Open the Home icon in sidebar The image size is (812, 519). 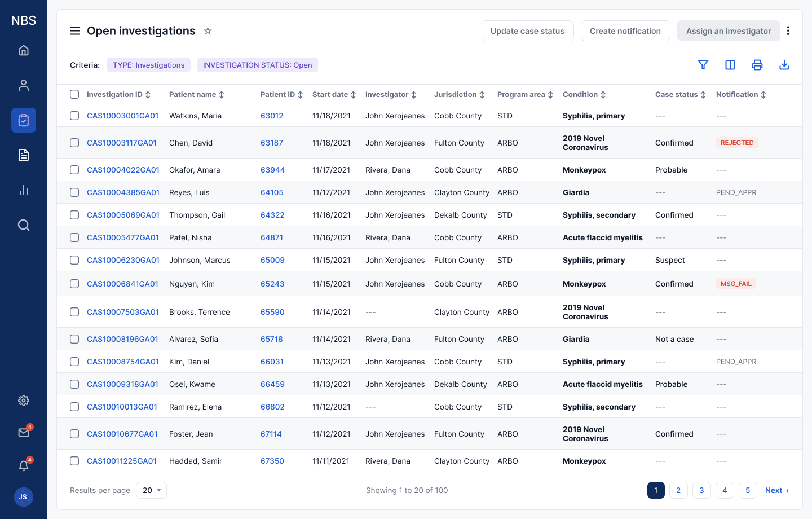(x=24, y=50)
